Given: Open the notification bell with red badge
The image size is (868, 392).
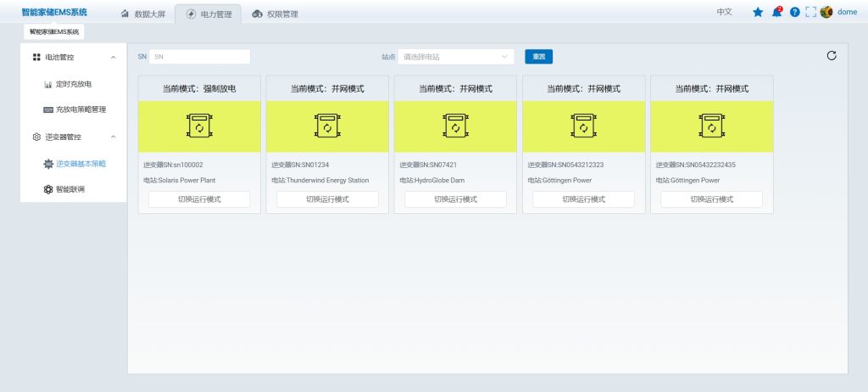Looking at the screenshot, I should pos(776,12).
